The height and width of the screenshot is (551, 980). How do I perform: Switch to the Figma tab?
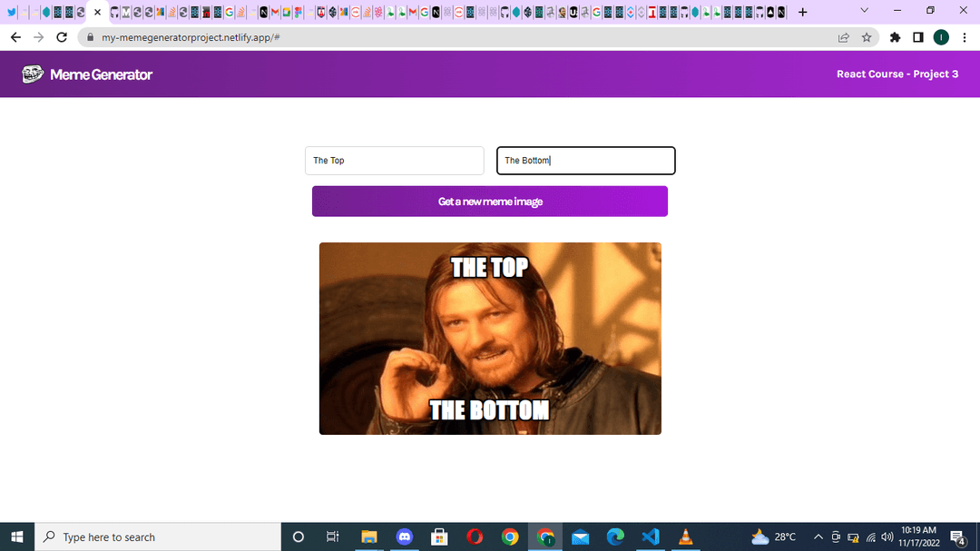tap(299, 12)
